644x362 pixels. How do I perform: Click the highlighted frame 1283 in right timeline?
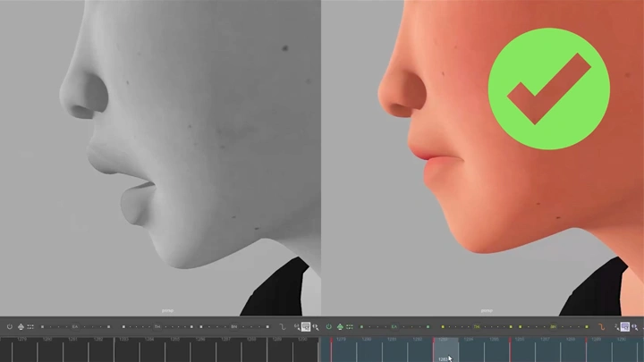(445, 349)
